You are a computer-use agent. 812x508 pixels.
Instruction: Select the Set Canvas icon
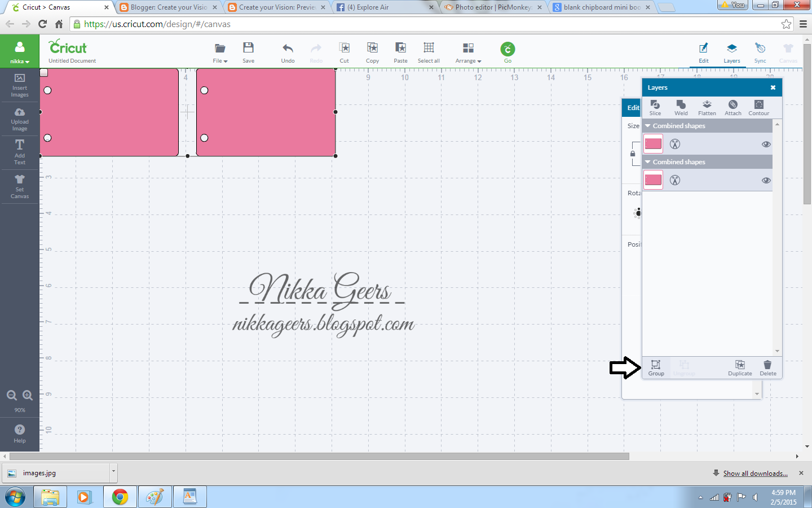coord(19,186)
